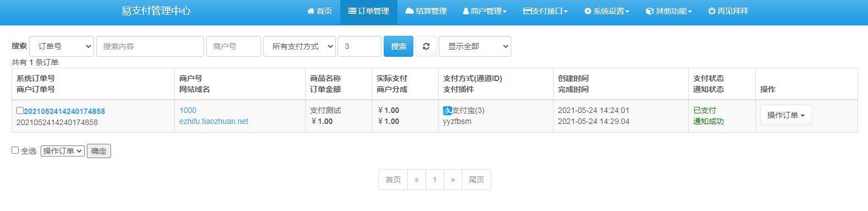Toggle the 全选 select-all checkbox
The image size is (868, 211).
tap(15, 150)
